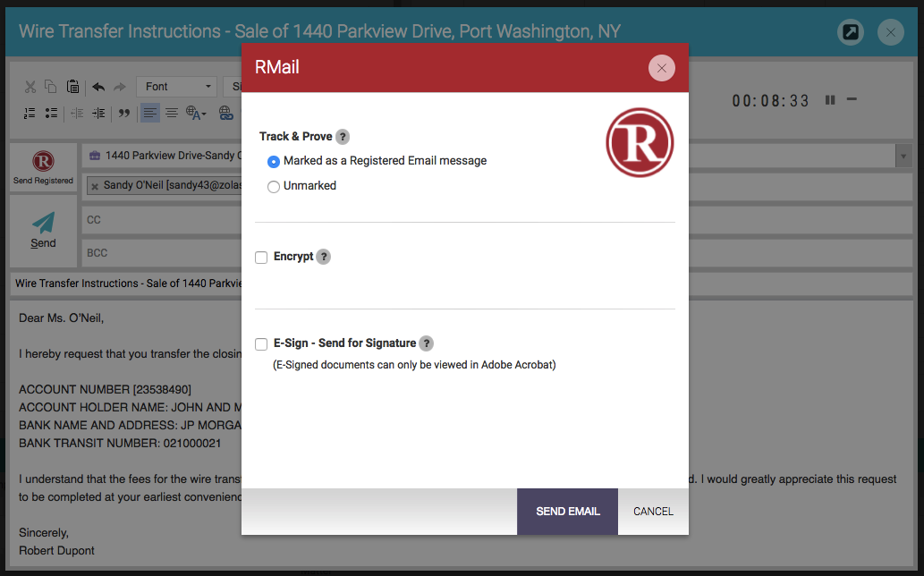Click the Paste clipboard icon

[72, 87]
